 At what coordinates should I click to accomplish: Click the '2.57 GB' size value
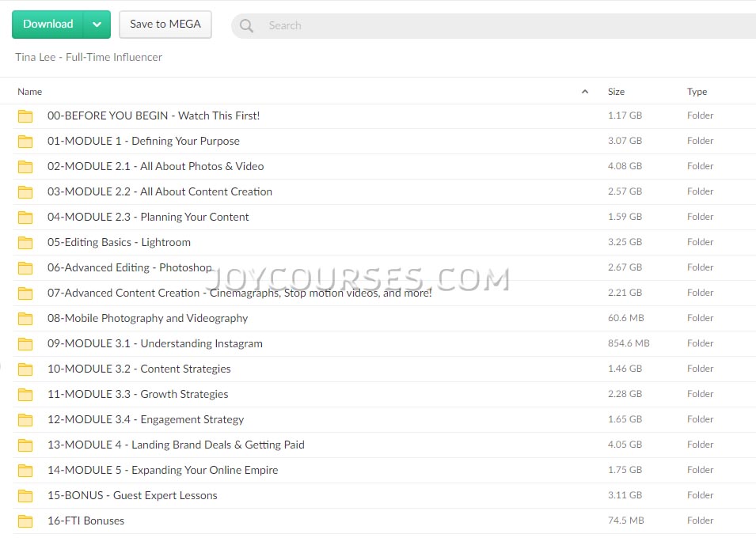(x=625, y=191)
